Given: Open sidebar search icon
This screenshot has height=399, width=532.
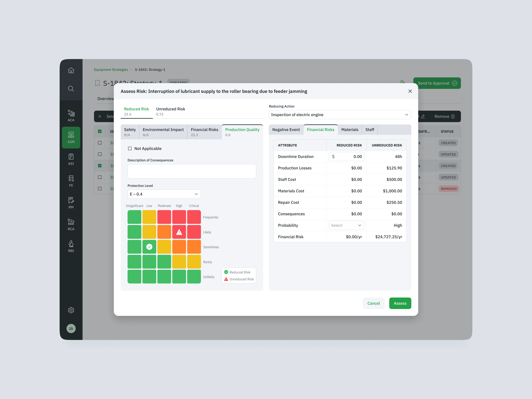Looking at the screenshot, I should click(71, 89).
